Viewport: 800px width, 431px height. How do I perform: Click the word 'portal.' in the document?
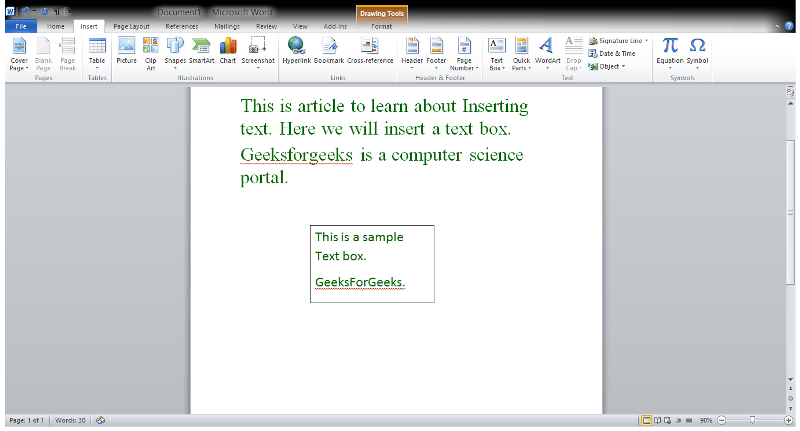point(264,178)
